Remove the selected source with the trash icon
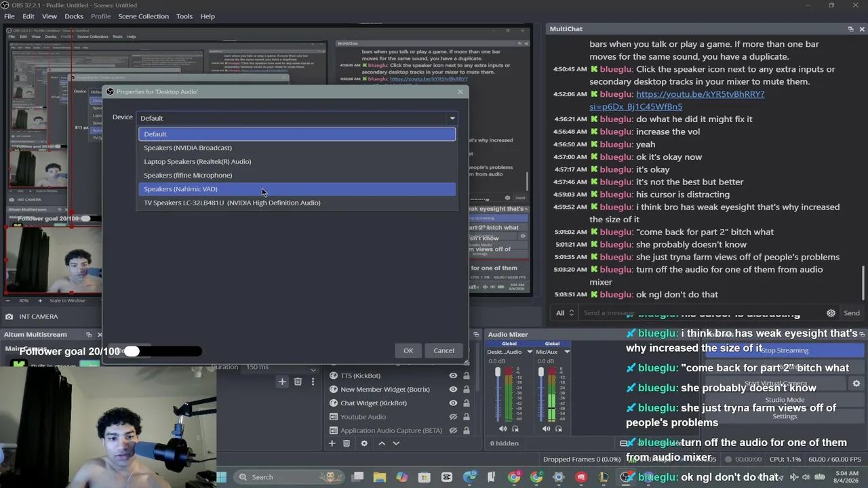This screenshot has height=488, width=868. click(347, 443)
